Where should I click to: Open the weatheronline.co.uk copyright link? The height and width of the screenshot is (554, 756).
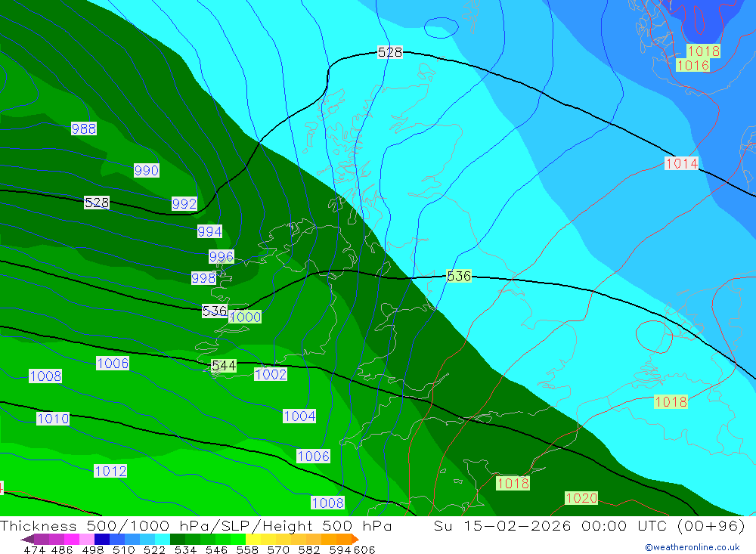pyautogui.click(x=692, y=547)
